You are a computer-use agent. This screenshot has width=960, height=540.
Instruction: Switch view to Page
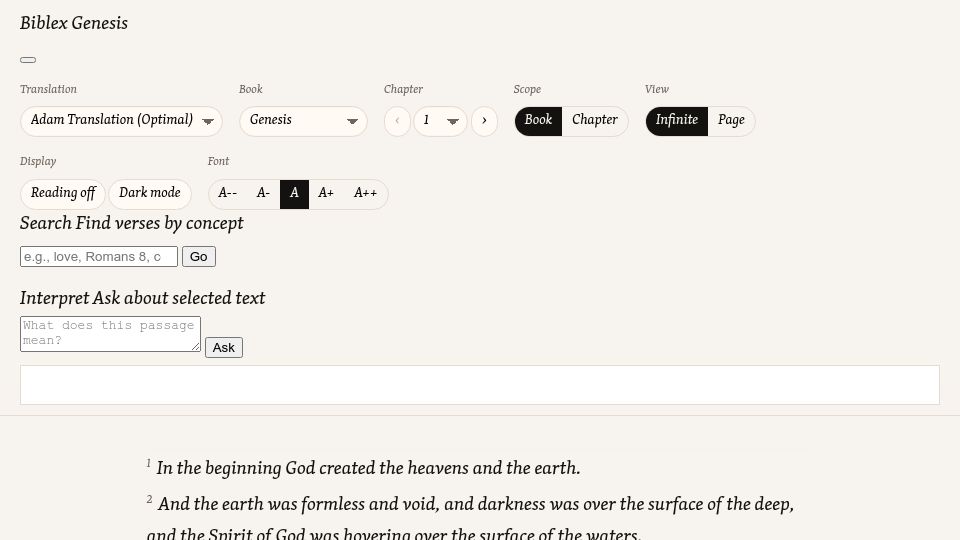point(731,121)
